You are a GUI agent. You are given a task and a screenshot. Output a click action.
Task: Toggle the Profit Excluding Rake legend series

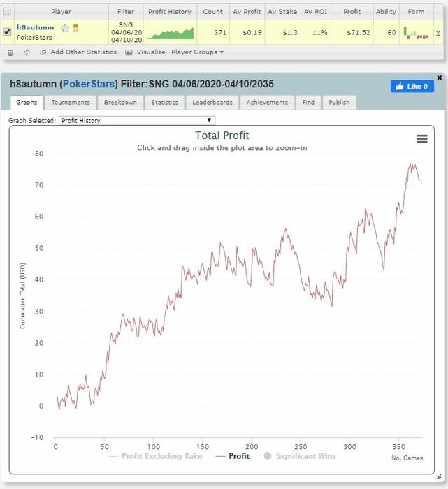point(155,456)
